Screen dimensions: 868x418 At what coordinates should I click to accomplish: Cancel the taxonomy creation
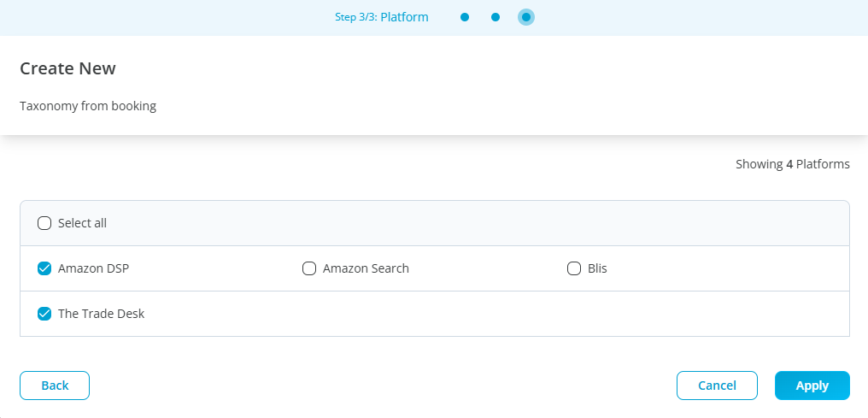(717, 386)
